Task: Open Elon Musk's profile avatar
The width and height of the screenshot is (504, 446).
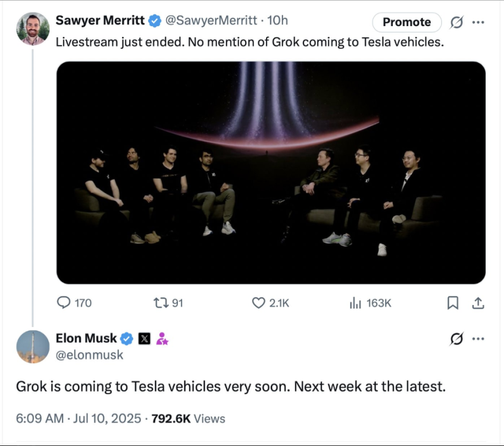Action: coord(32,347)
